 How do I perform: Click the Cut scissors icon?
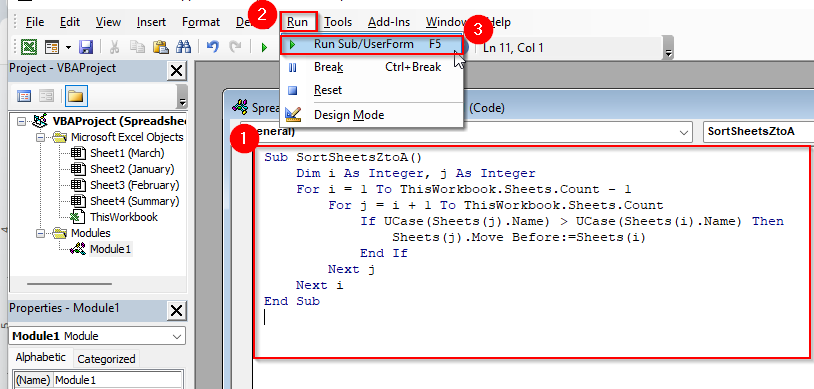coord(114,48)
